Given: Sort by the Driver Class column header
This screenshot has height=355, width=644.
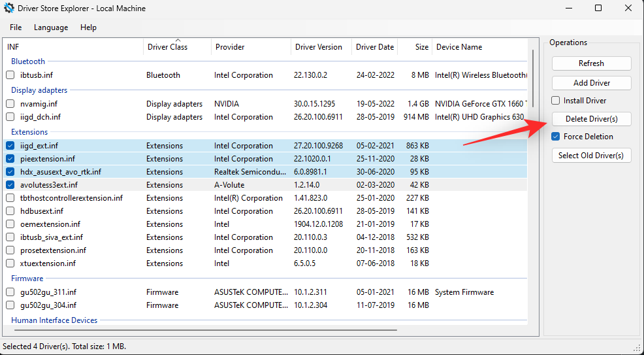Looking at the screenshot, I should [178, 47].
